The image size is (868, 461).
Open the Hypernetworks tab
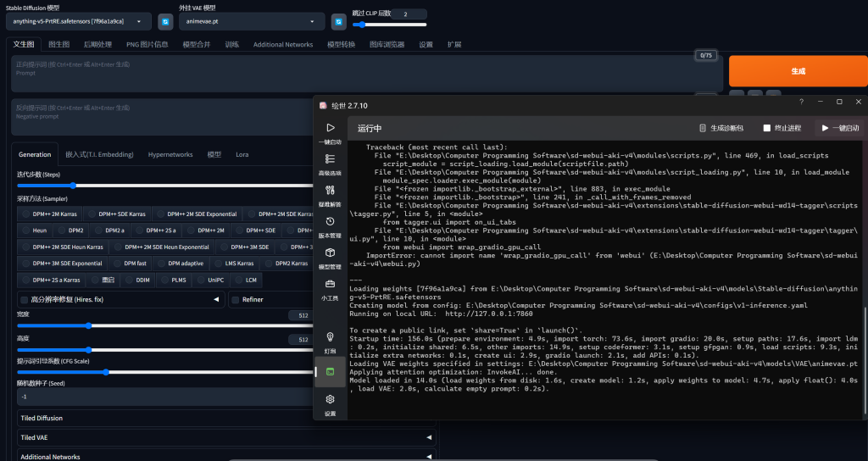(x=170, y=155)
